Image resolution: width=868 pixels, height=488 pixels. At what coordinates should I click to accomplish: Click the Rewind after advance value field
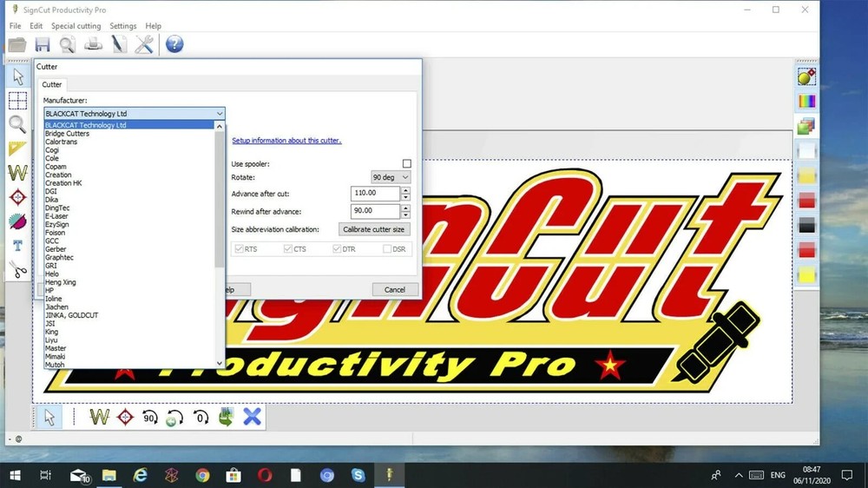[375, 211]
